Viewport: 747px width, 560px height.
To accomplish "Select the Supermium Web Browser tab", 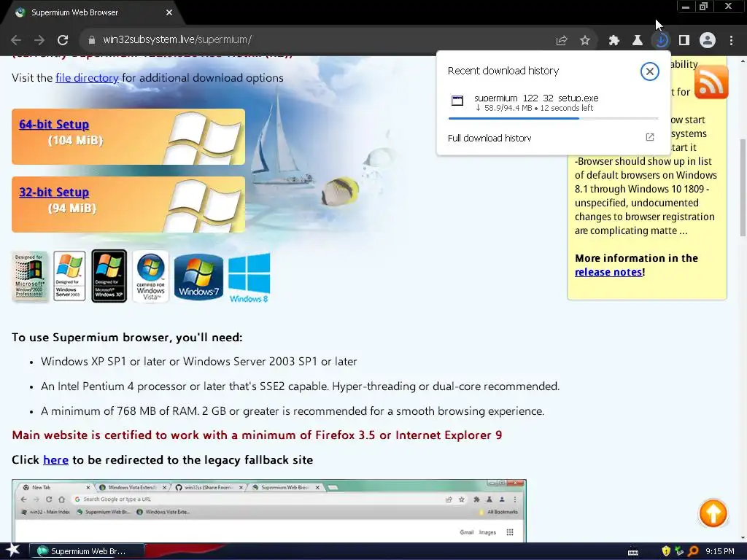I will pos(93,13).
